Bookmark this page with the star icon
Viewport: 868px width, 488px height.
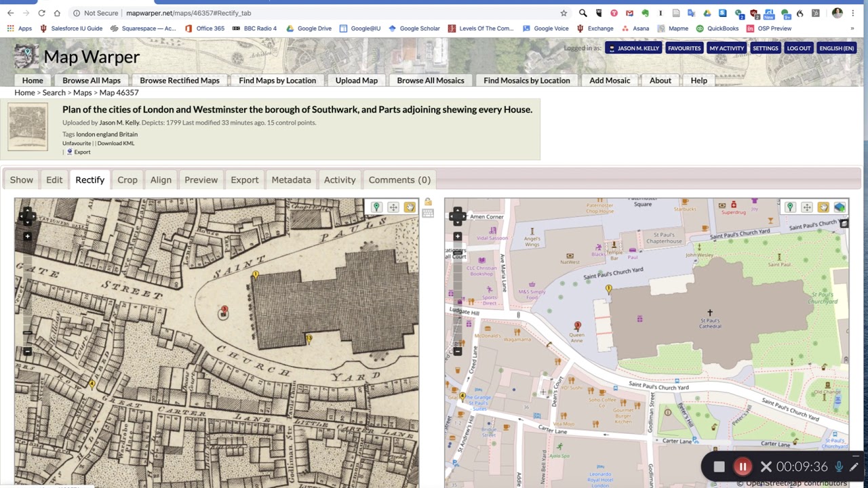pyautogui.click(x=564, y=13)
